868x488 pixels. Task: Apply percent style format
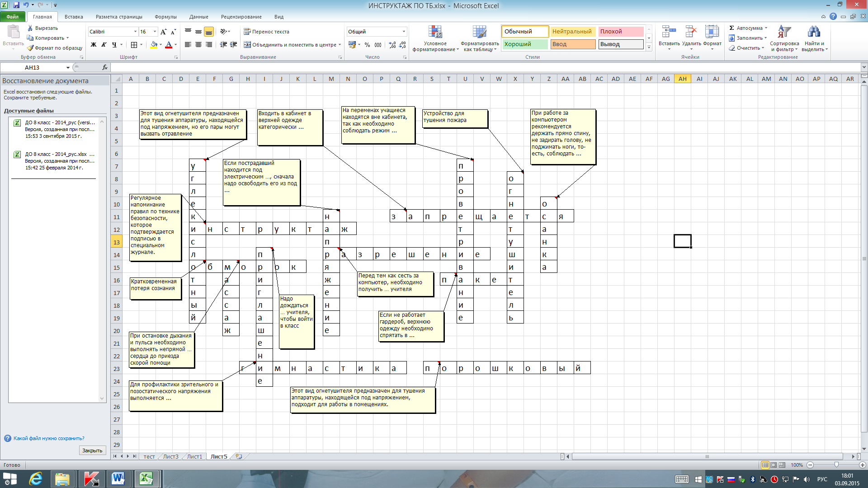[x=367, y=45]
